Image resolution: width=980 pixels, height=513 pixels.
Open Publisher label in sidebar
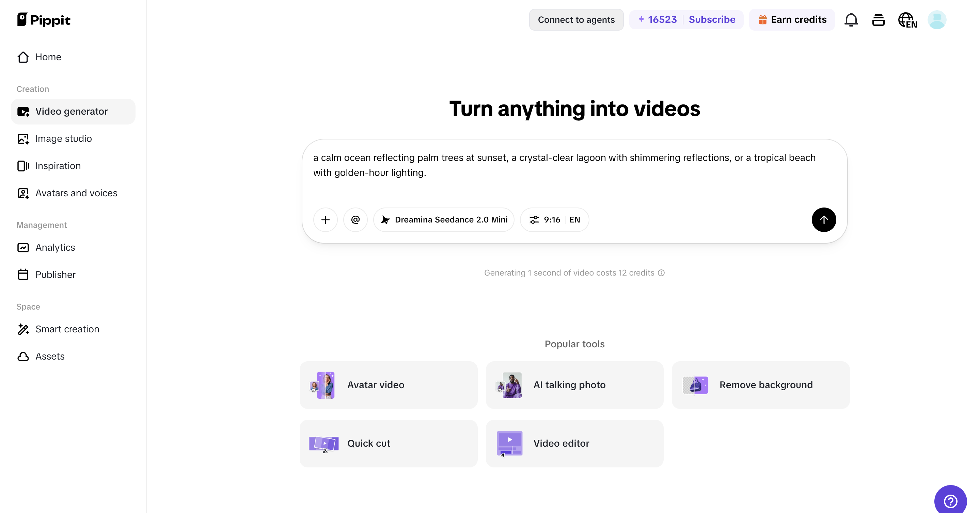tap(56, 275)
